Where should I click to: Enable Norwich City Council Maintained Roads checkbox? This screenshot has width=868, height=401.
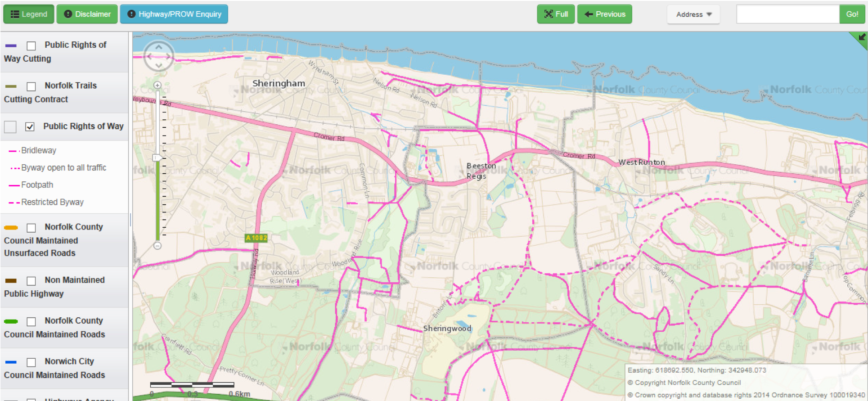click(31, 362)
